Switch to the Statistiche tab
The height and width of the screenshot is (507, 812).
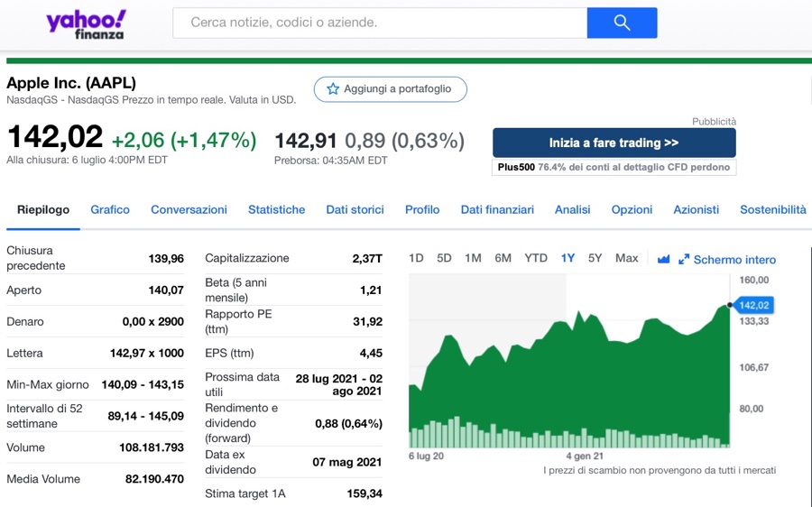(276, 209)
